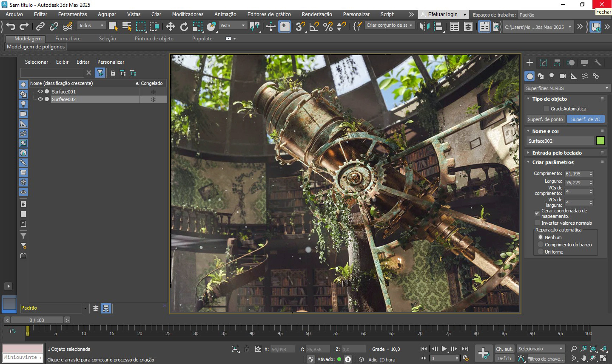Viewport: 612px width, 364px height.
Task: Click the Undo arrow icon
Action: [x=11, y=26]
